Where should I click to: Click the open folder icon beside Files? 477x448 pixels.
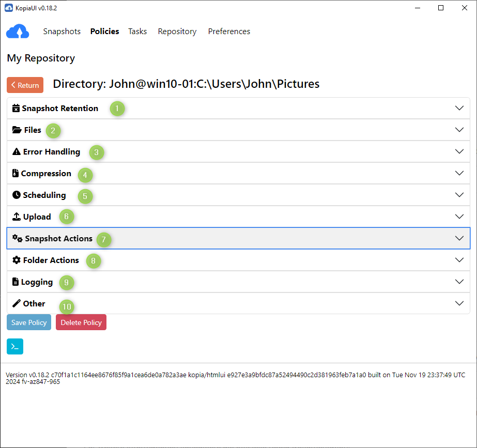point(17,130)
